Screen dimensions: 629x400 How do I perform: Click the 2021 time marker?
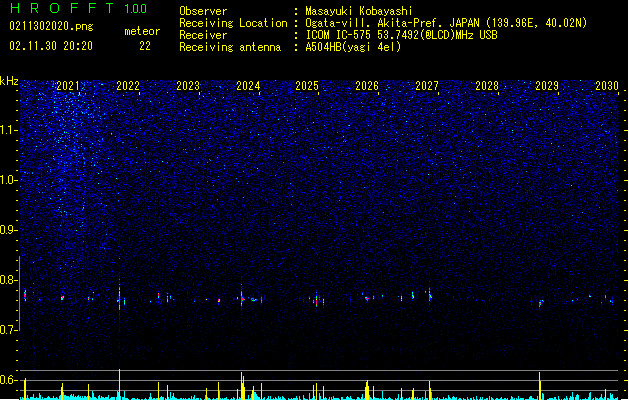click(x=68, y=86)
